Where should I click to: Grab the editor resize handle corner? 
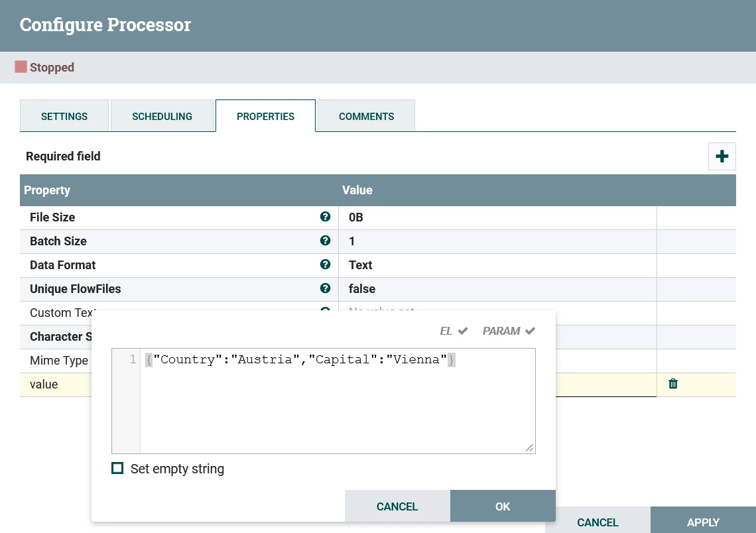click(x=529, y=447)
